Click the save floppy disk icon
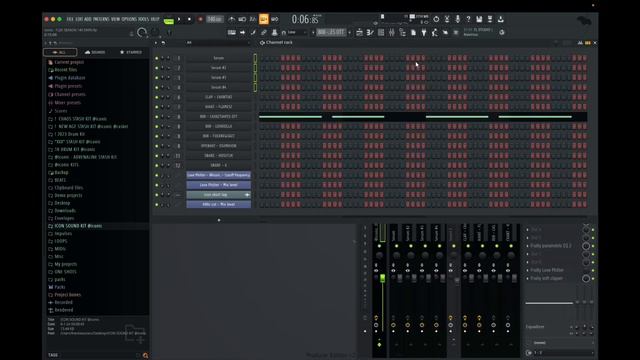Viewport: 640px width, 360px height. click(479, 19)
